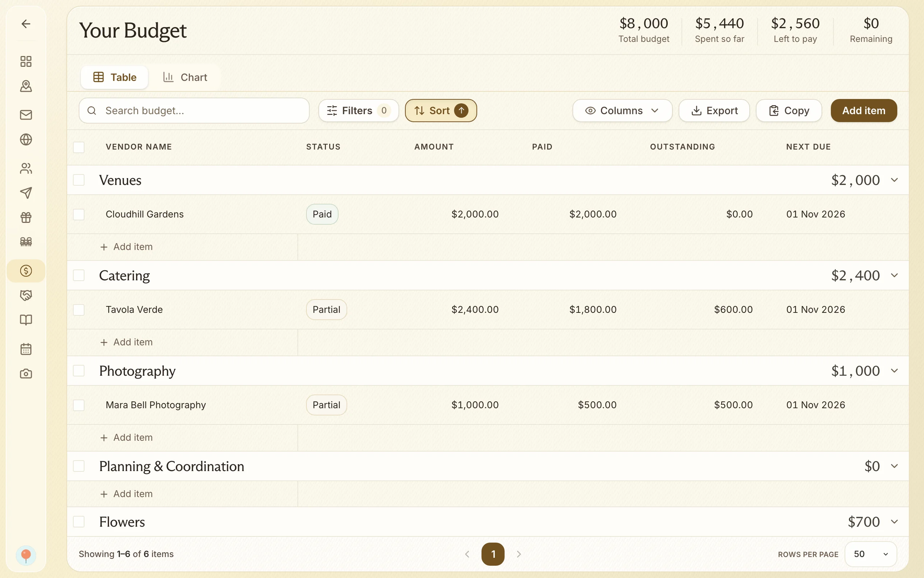Open the Columns dropdown

[622, 111]
